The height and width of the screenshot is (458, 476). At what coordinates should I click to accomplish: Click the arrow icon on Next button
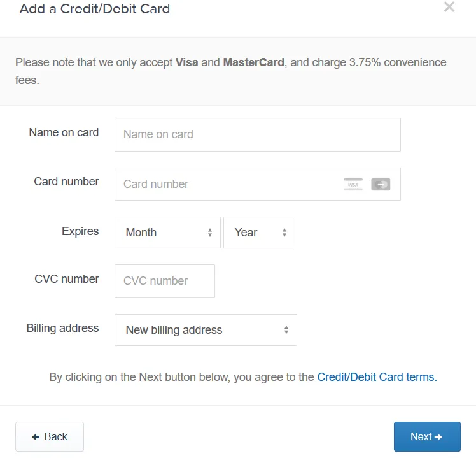click(438, 437)
